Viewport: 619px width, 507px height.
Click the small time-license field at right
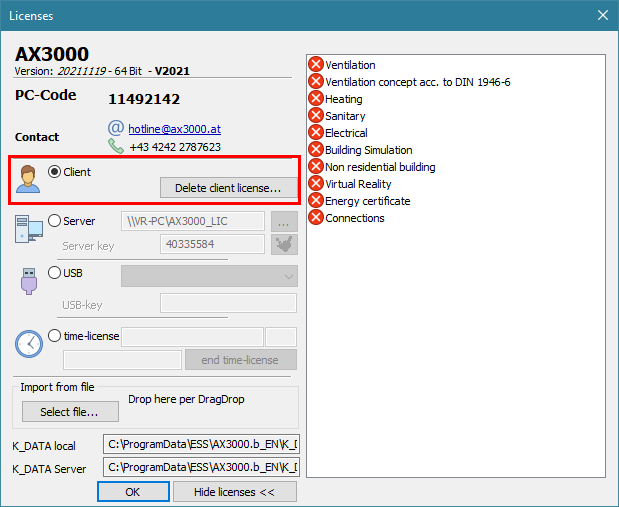[281, 337]
